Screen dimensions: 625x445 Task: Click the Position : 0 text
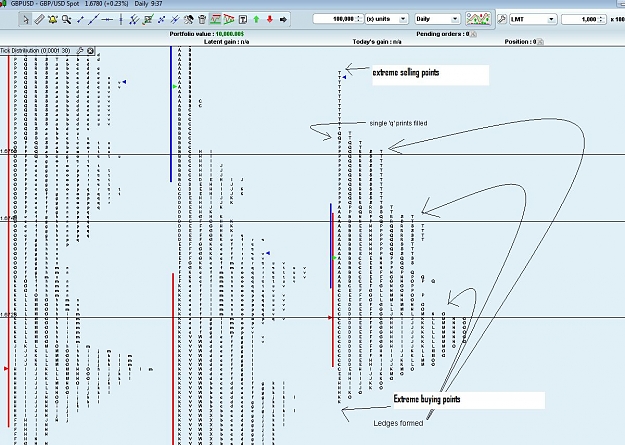point(520,41)
